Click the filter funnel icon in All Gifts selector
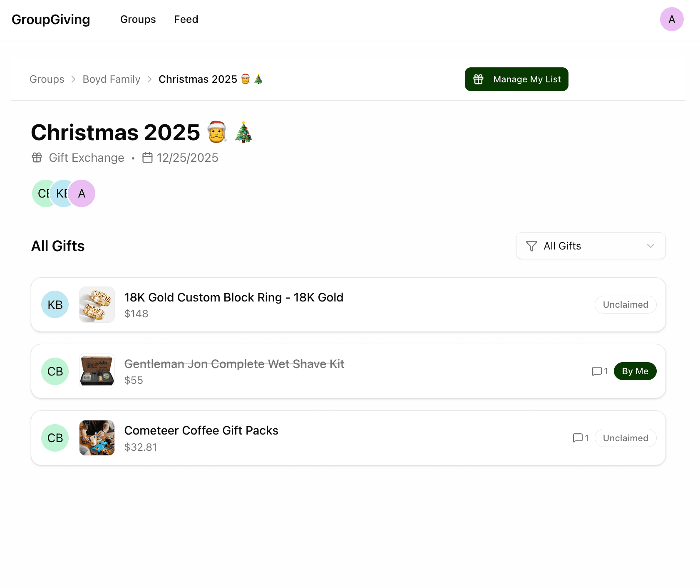This screenshot has width=700, height=588. pos(531,246)
